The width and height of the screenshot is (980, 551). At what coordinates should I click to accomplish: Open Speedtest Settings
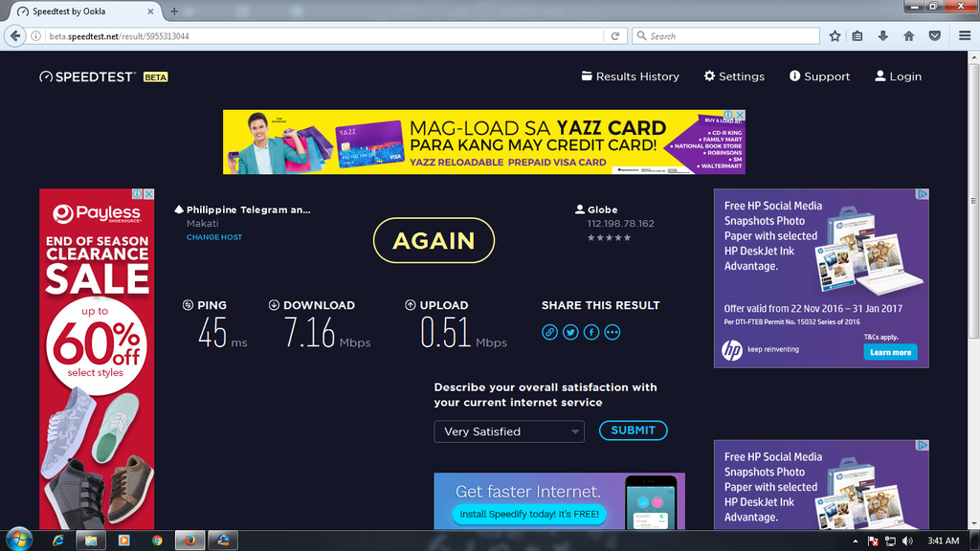point(734,77)
